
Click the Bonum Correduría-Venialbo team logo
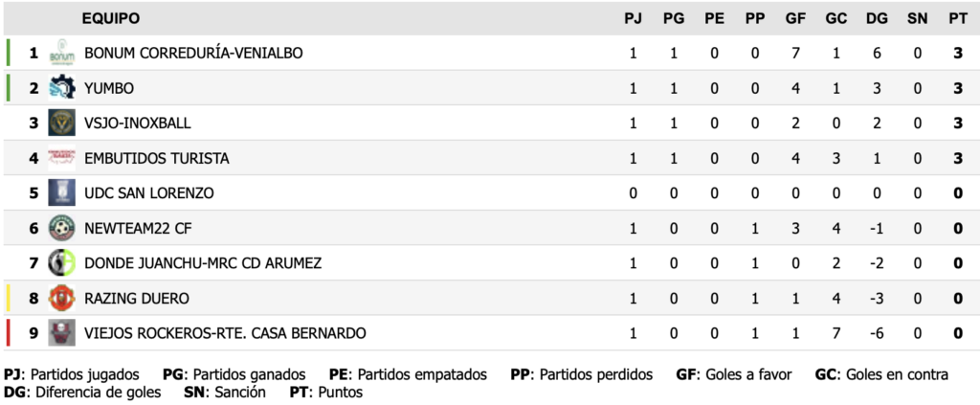pos(61,54)
